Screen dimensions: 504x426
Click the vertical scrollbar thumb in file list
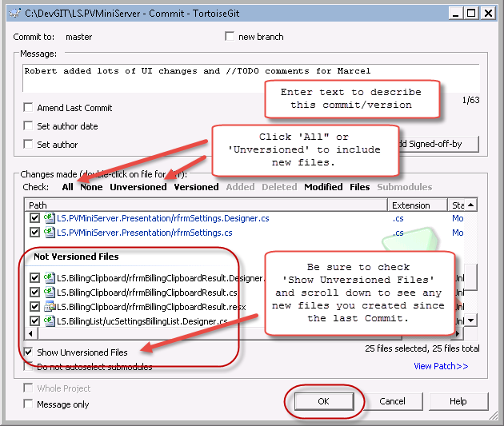point(471,277)
